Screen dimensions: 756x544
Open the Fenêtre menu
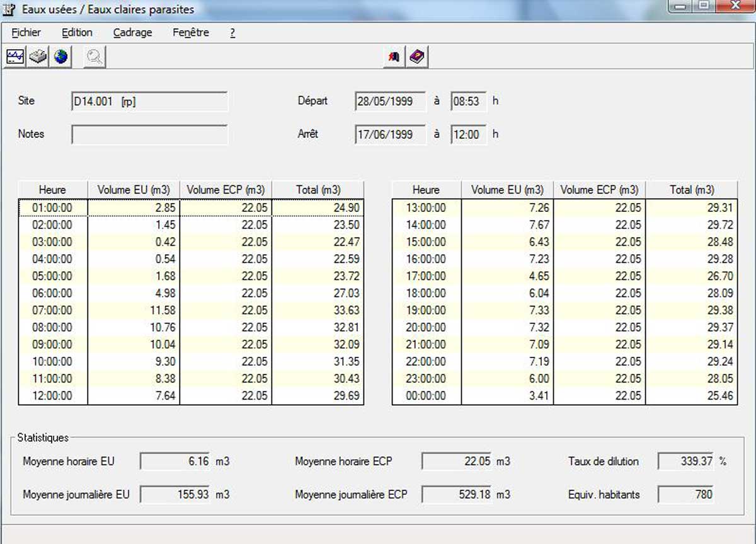click(190, 33)
